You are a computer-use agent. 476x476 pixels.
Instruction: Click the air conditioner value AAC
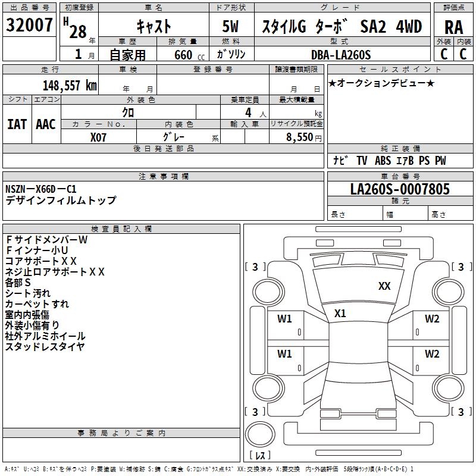(46, 124)
